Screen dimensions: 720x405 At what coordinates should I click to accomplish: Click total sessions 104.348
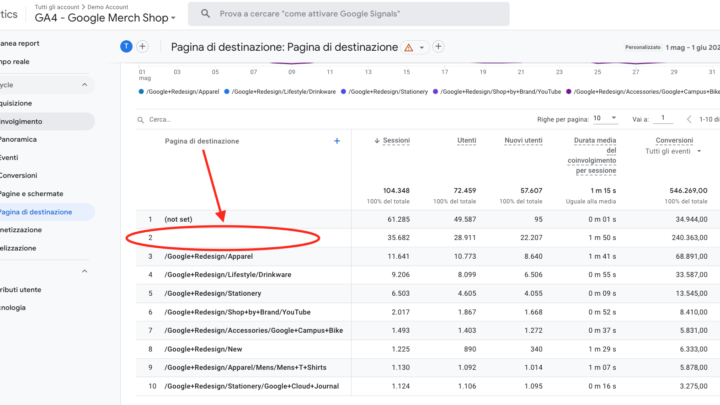396,191
